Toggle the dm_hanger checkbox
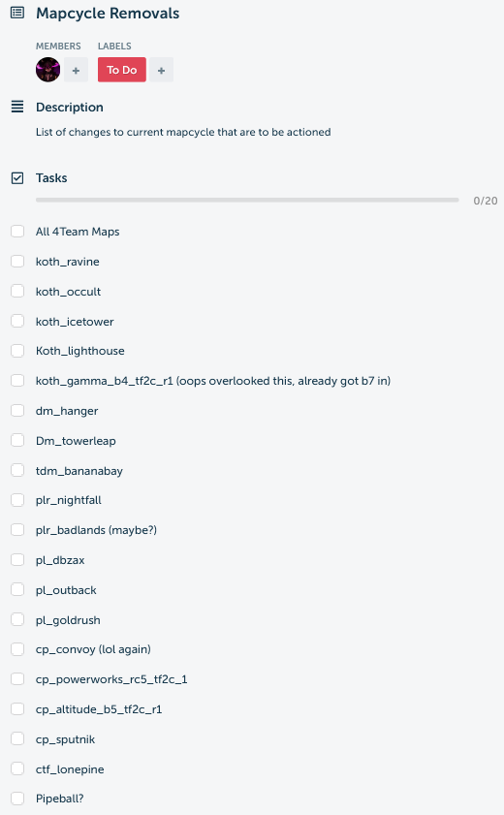504x815 pixels. click(17, 411)
